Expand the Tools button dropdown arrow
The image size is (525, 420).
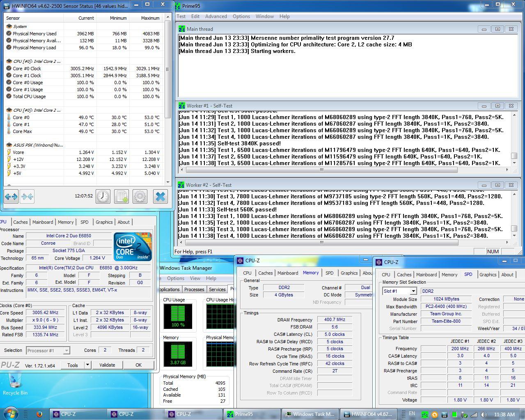click(x=87, y=365)
